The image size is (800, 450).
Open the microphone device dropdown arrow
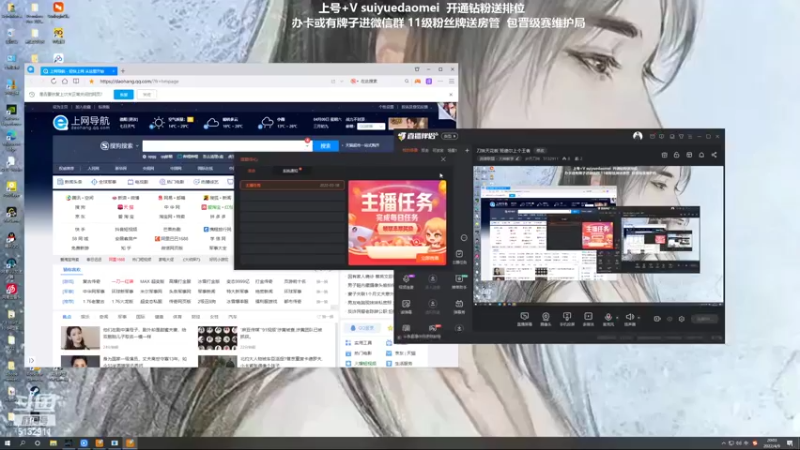coord(617,318)
